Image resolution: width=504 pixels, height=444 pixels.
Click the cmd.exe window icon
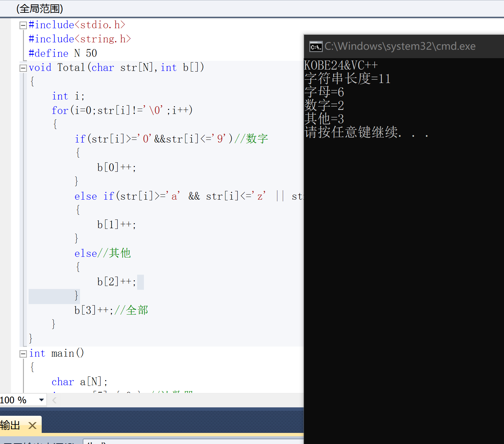(315, 46)
